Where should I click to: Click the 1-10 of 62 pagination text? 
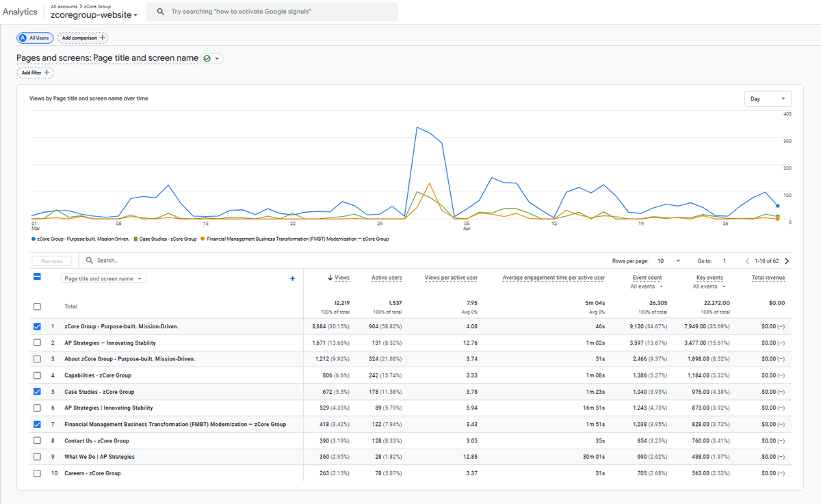tap(767, 261)
